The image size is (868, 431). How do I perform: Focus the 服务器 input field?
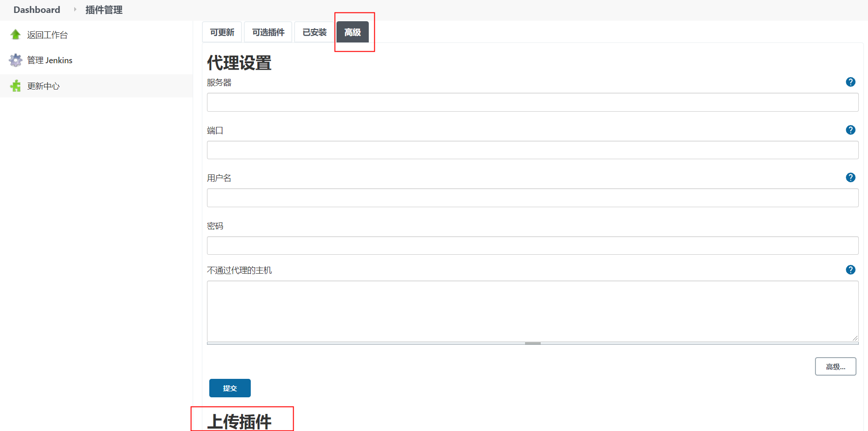532,102
